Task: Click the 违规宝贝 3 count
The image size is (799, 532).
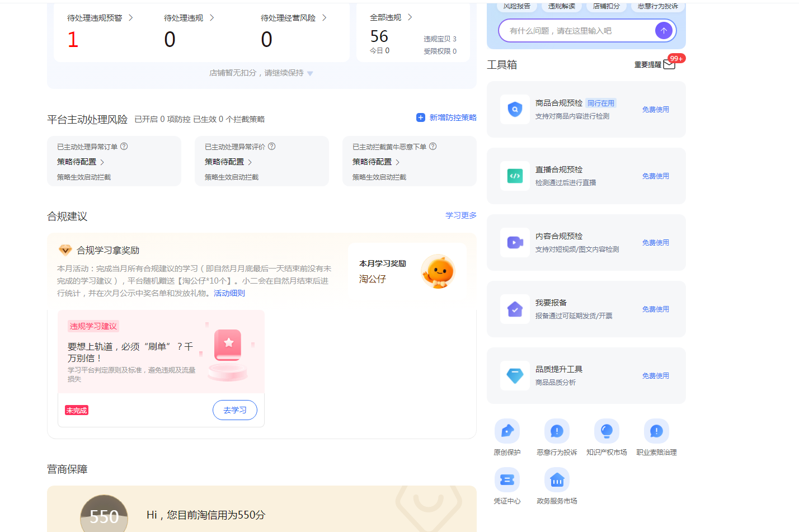Action: coord(440,39)
